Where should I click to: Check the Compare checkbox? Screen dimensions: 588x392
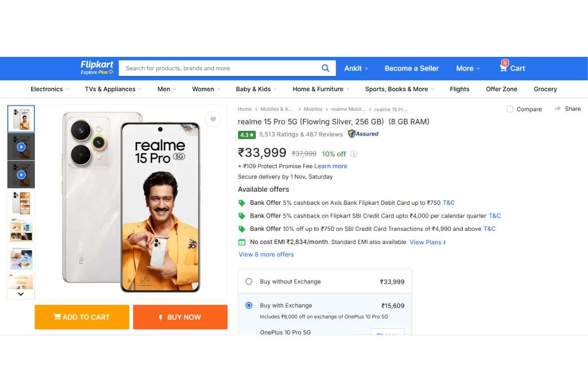pyautogui.click(x=510, y=109)
